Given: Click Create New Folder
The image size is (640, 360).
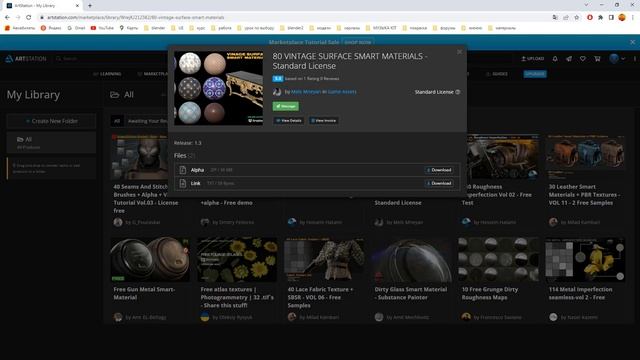Looking at the screenshot, I should coord(51,121).
